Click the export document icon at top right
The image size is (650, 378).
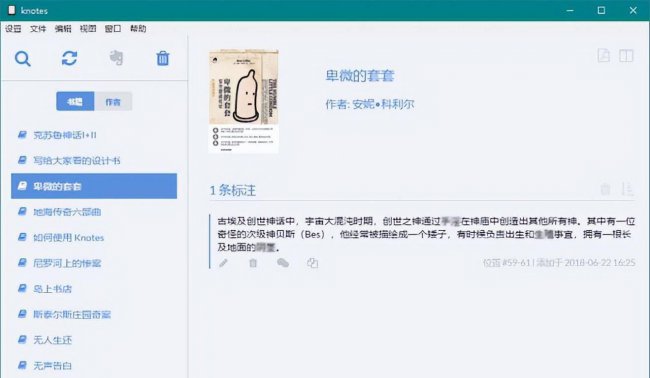(x=604, y=55)
